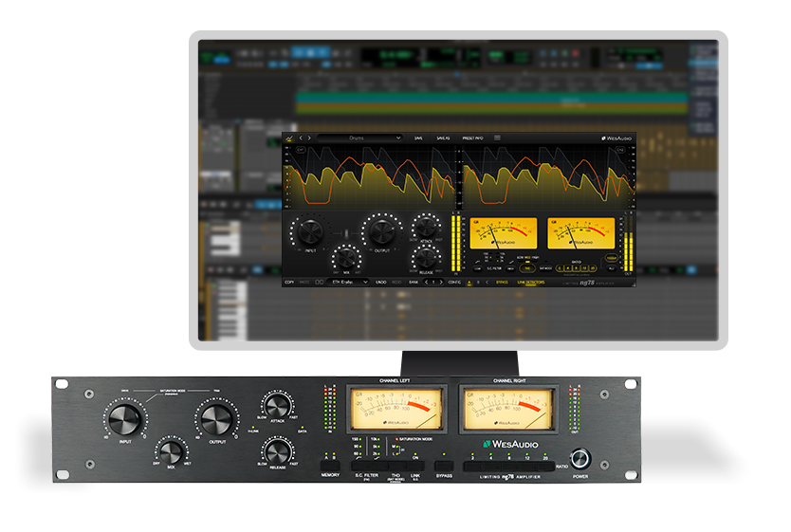Toggle the input-output link switch in plugin
The image size is (791, 532).
346,234
